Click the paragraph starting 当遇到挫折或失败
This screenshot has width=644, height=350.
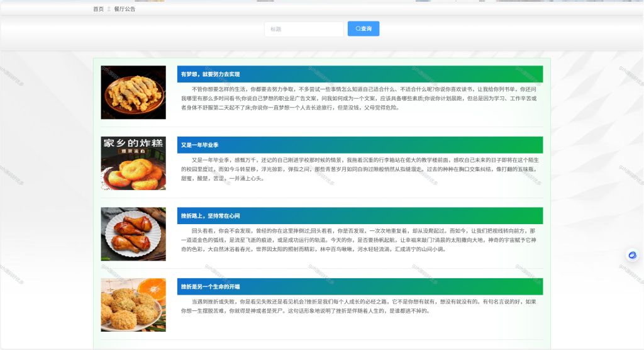(x=359, y=306)
